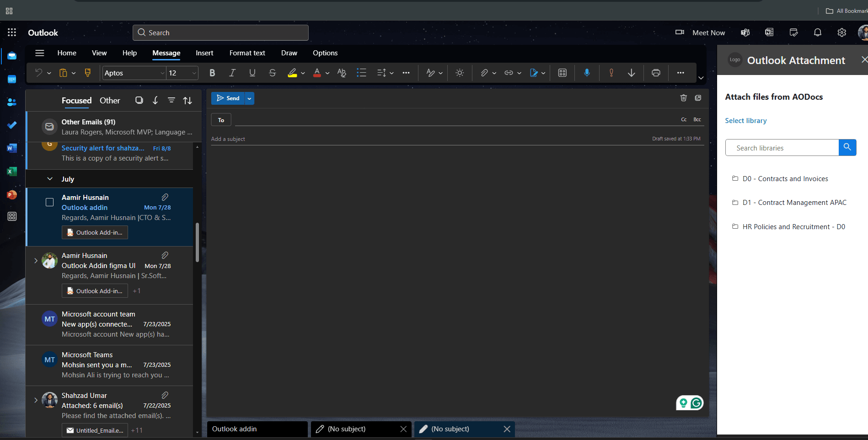Click the Outlook search box
The width and height of the screenshot is (868, 440).
point(220,32)
